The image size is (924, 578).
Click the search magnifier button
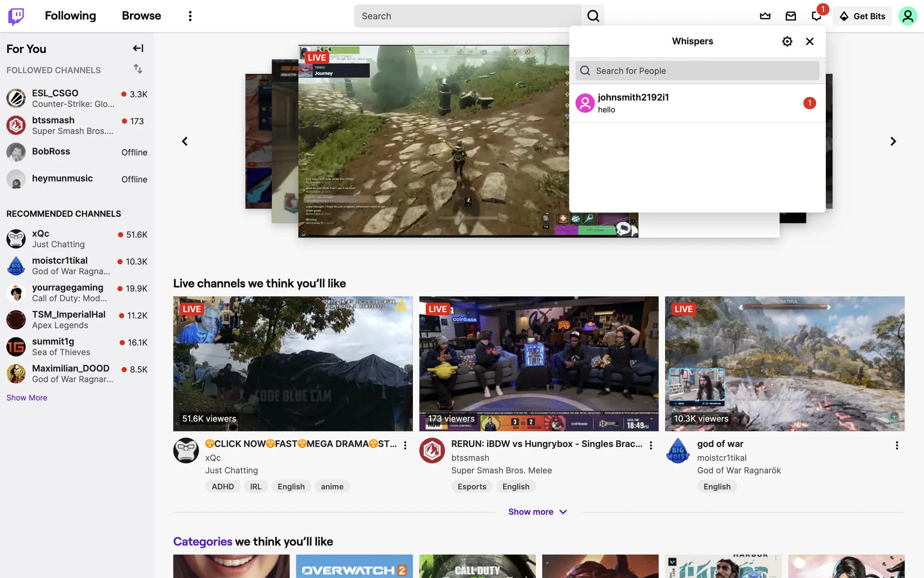click(x=593, y=16)
